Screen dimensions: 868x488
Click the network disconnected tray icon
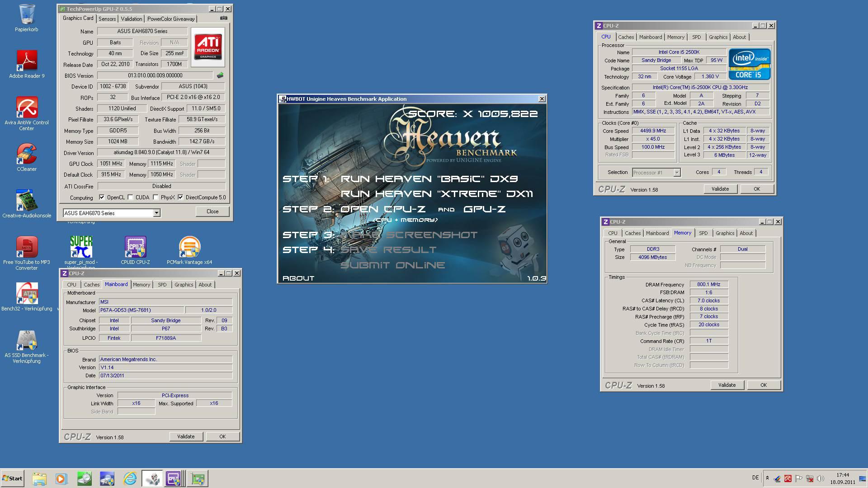tap(810, 479)
